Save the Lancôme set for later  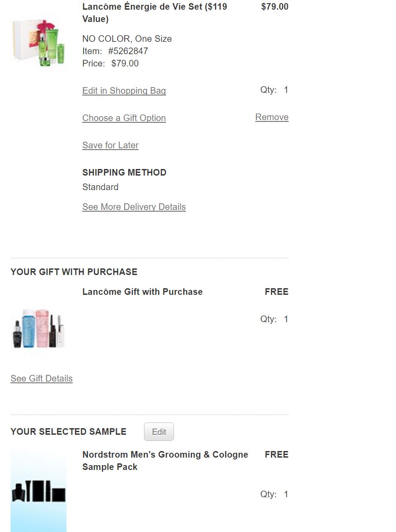(x=110, y=145)
